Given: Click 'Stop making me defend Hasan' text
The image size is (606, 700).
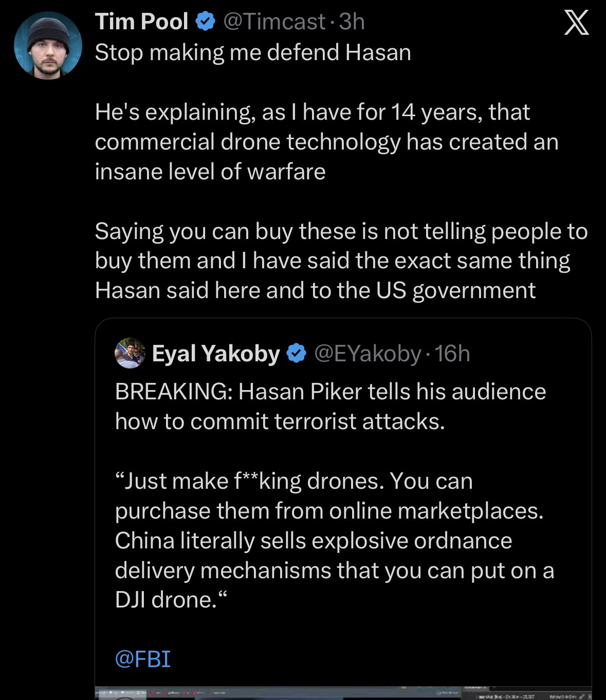Looking at the screenshot, I should (253, 52).
